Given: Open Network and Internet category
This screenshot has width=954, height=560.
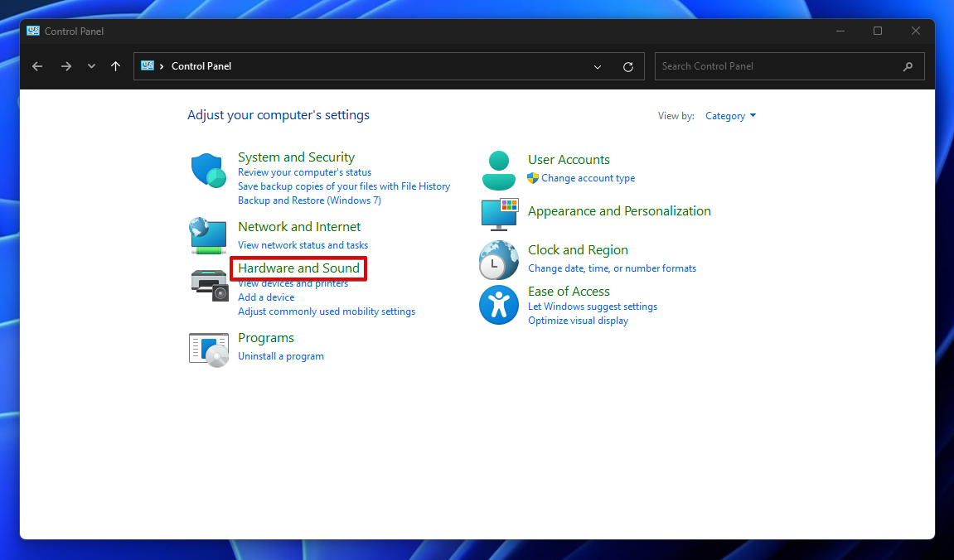Looking at the screenshot, I should pos(298,227).
